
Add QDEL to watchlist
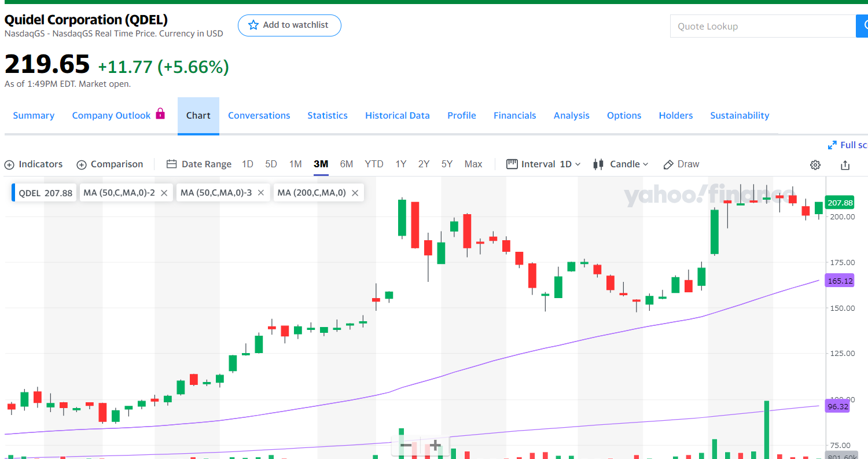[289, 25]
